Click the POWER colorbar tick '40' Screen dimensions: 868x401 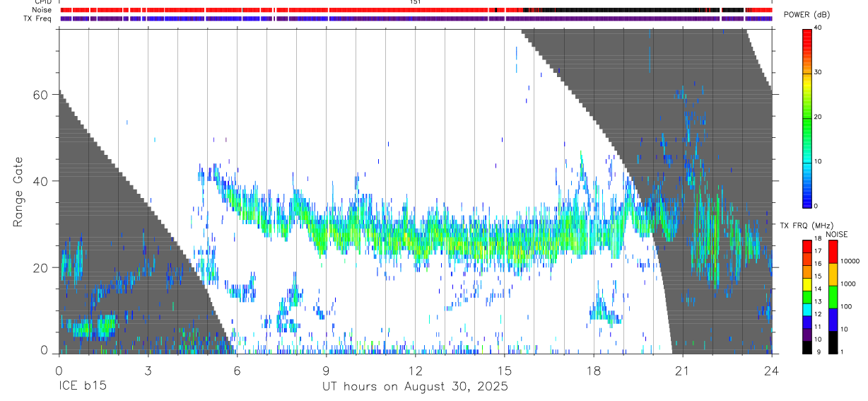click(x=819, y=28)
